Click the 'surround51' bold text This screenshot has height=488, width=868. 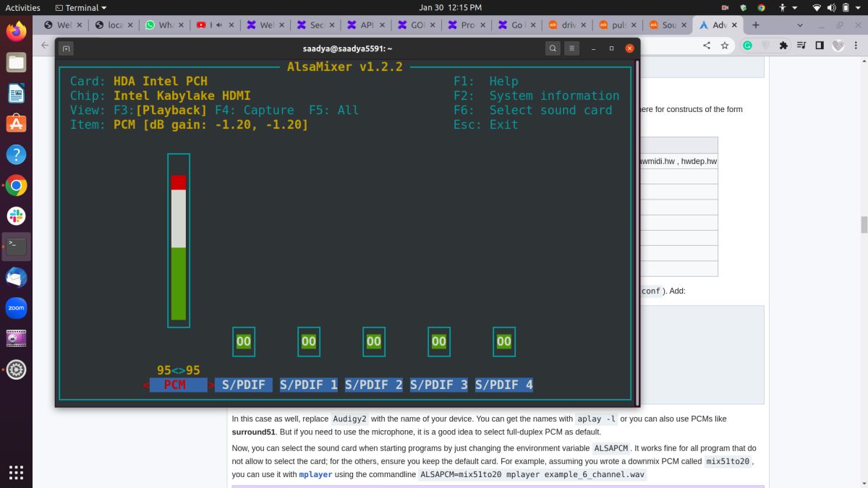(x=253, y=432)
